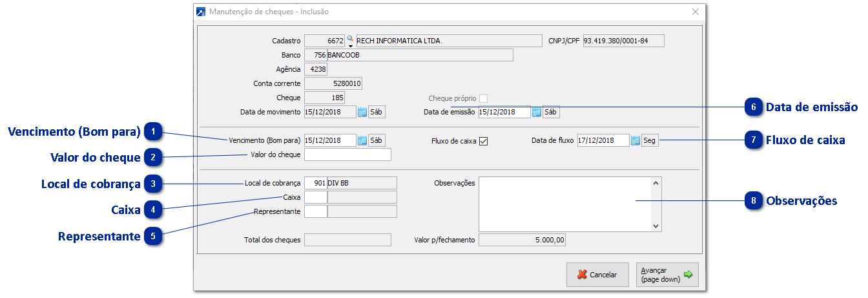The width and height of the screenshot is (868, 298).
Task: Open calendar picker for Data de emissão
Action: click(x=536, y=112)
